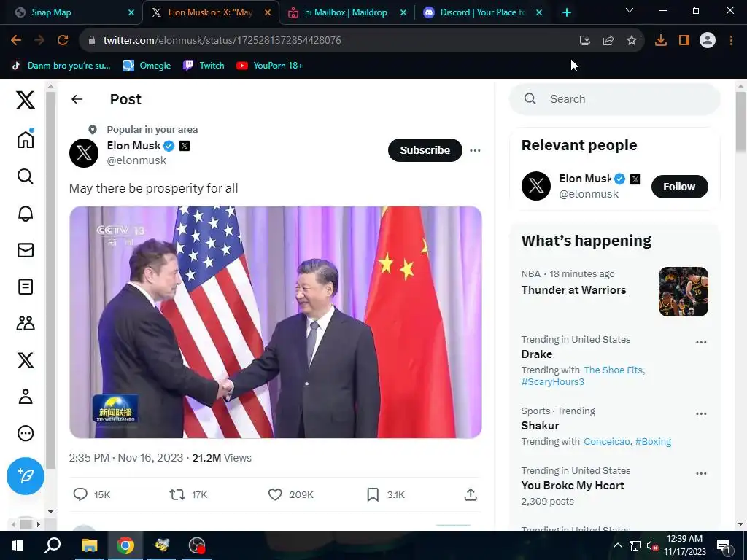
Task: Open Omegle bookmark
Action: (147, 66)
